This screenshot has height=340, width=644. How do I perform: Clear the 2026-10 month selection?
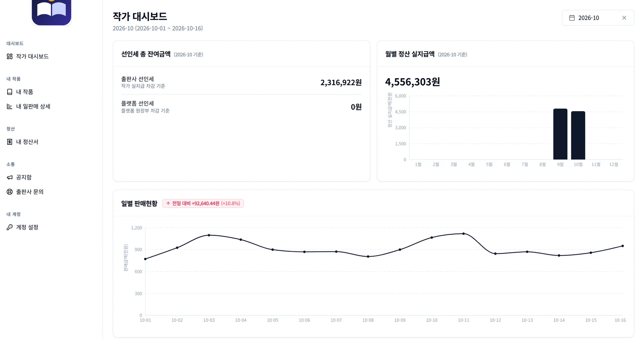[x=624, y=18]
